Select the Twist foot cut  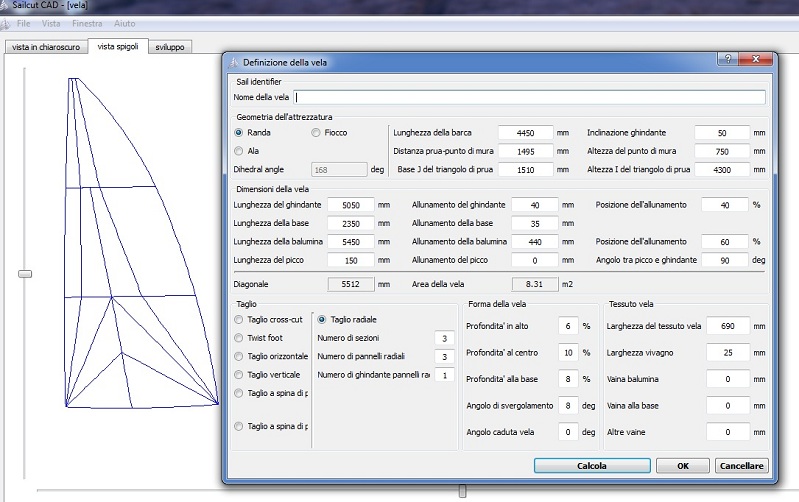(x=238, y=338)
